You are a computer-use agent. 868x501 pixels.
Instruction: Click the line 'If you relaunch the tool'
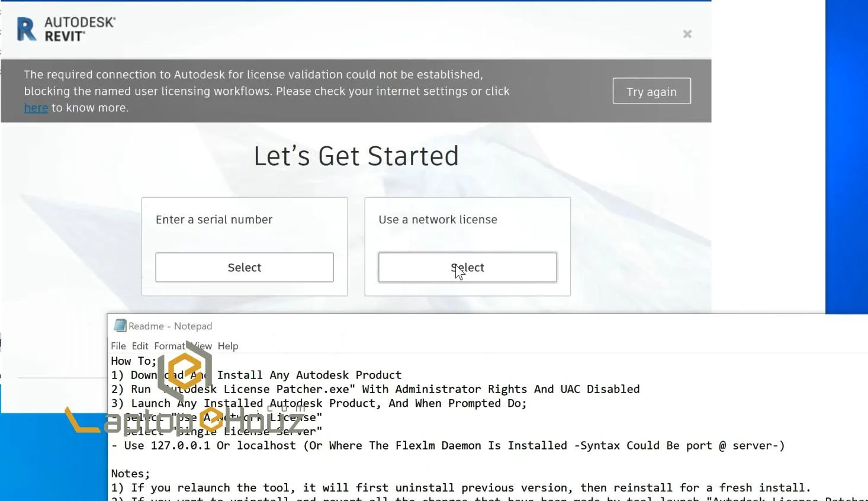[x=461, y=488]
